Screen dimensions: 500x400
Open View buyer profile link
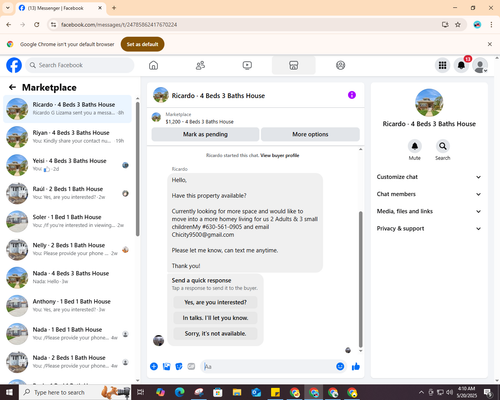point(280,155)
